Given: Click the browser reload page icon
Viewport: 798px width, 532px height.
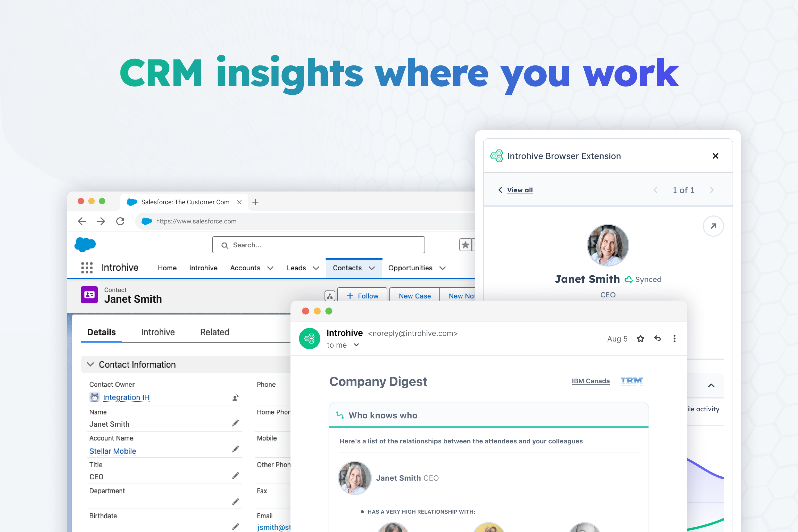Looking at the screenshot, I should click(120, 221).
